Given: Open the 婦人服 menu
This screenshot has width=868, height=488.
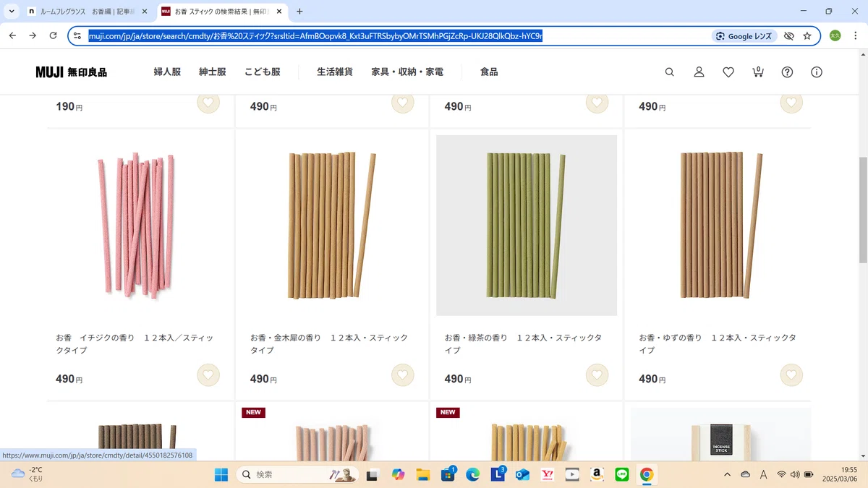Looking at the screenshot, I should click(167, 72).
